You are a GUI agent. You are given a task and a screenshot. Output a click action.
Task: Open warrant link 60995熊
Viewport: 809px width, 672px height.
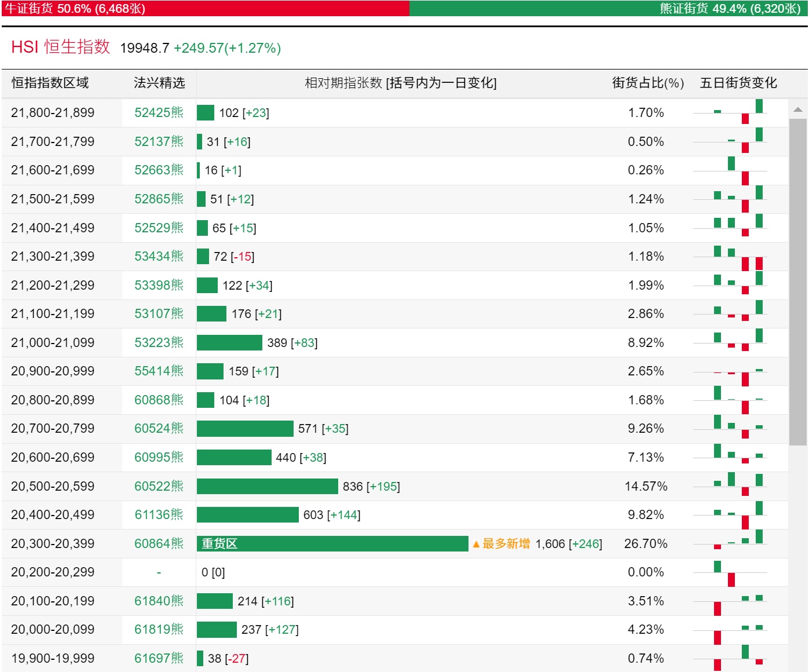[x=159, y=457]
